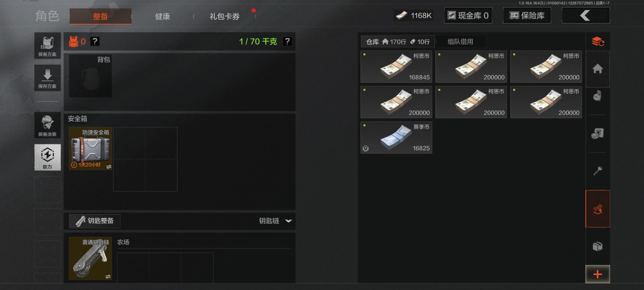Swap the 防弹安全箱 via the swap arrows
Viewport: 644px width, 290px height.
[x=109, y=167]
